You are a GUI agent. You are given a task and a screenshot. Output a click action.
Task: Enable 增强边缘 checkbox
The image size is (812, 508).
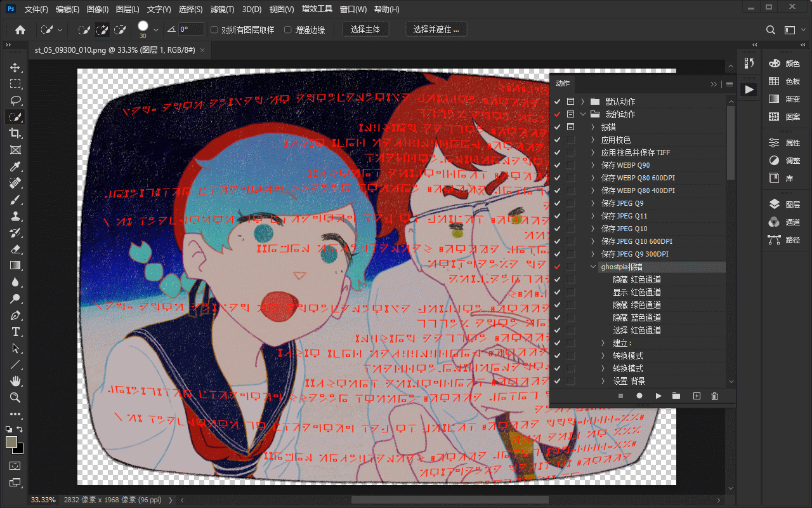click(288, 30)
